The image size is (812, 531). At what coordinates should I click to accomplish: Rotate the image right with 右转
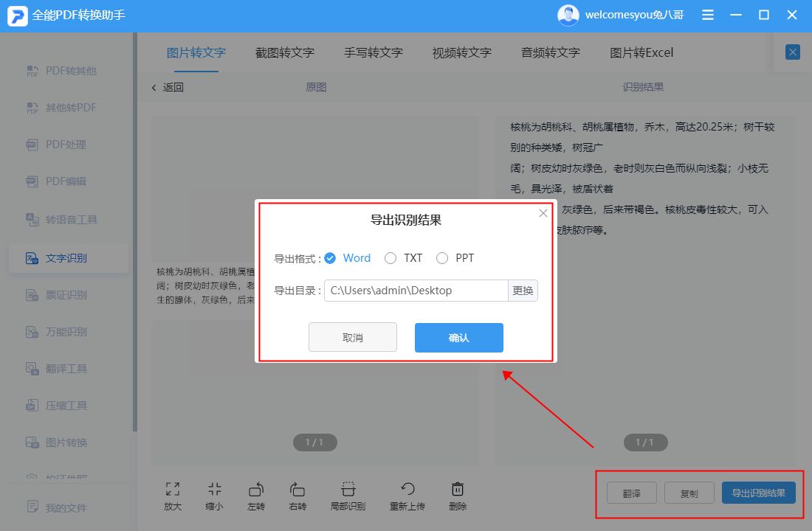pyautogui.click(x=297, y=494)
